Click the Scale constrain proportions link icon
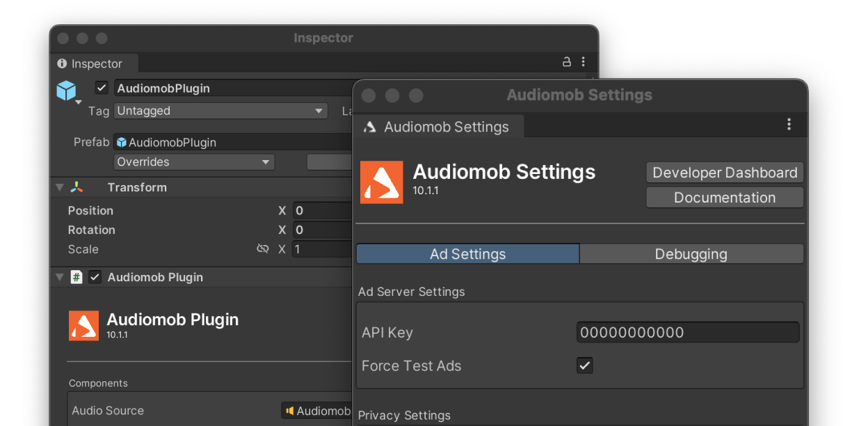 click(x=263, y=248)
